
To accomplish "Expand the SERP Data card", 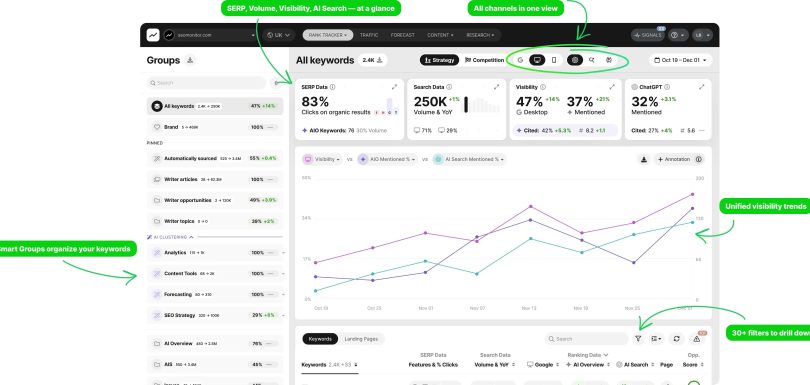I will (395, 87).
